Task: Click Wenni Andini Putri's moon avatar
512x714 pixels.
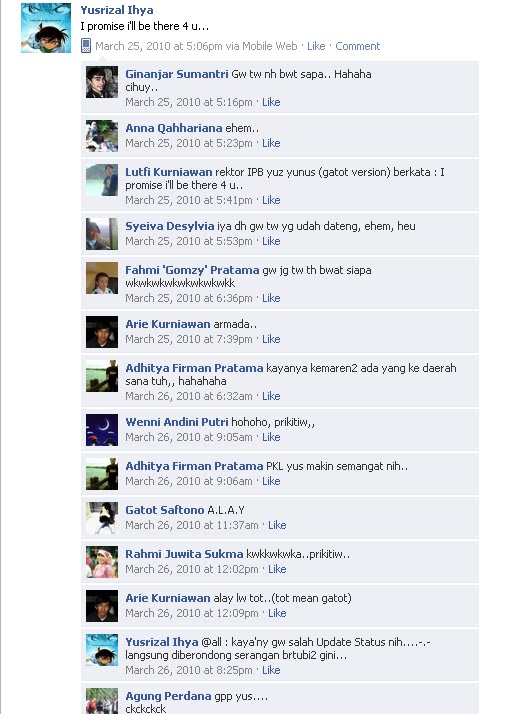Action: pyautogui.click(x=102, y=429)
